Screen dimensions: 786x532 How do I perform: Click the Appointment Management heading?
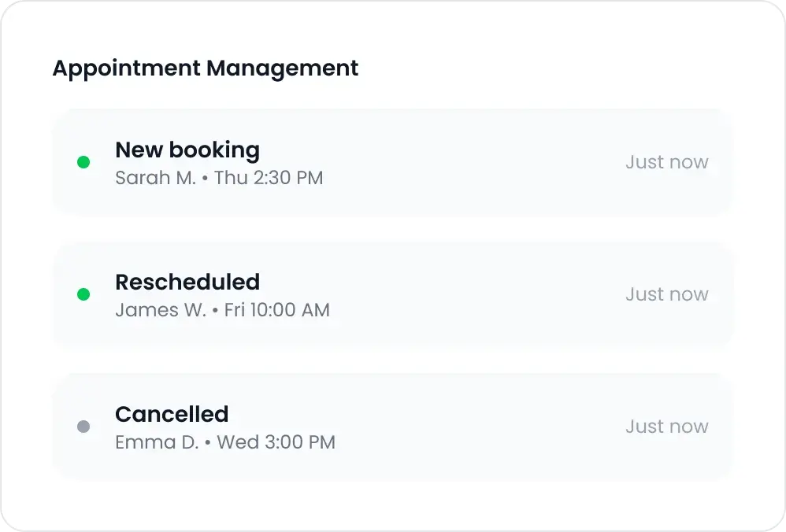(206, 68)
